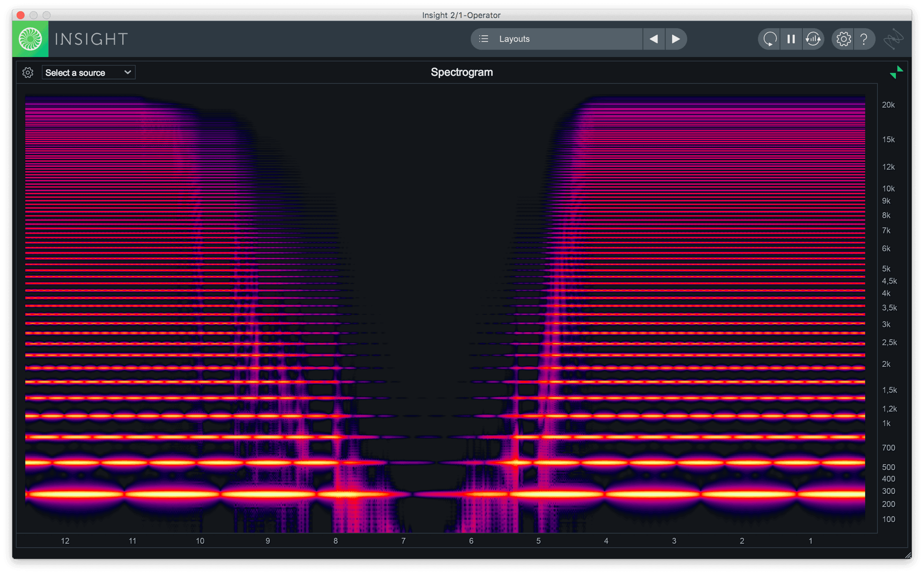The width and height of the screenshot is (924, 574).
Task: Open the help question mark
Action: click(x=864, y=39)
